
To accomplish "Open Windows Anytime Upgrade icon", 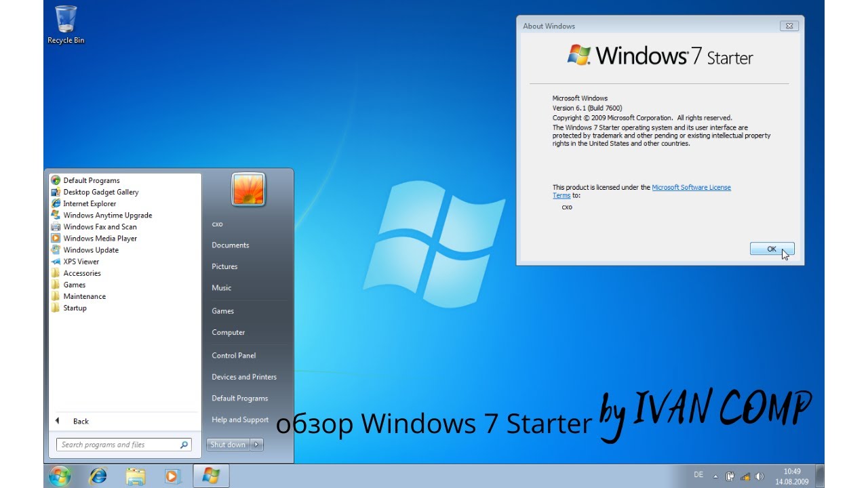I will 56,215.
